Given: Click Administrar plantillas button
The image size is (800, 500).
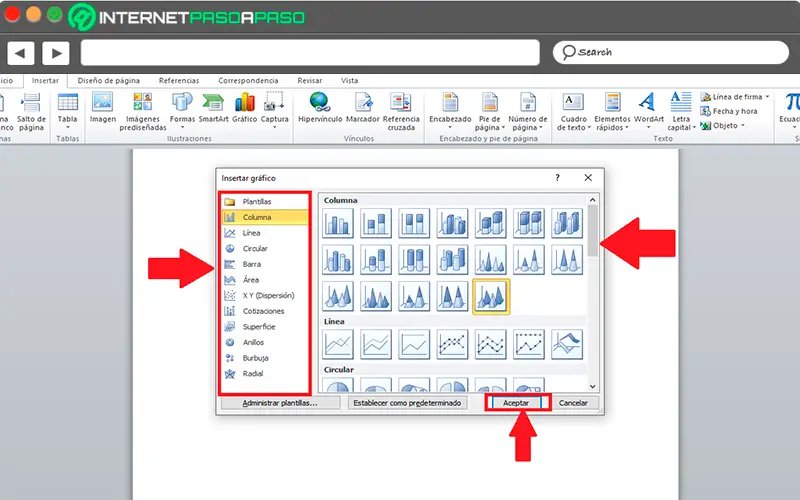Looking at the screenshot, I should tap(280, 403).
